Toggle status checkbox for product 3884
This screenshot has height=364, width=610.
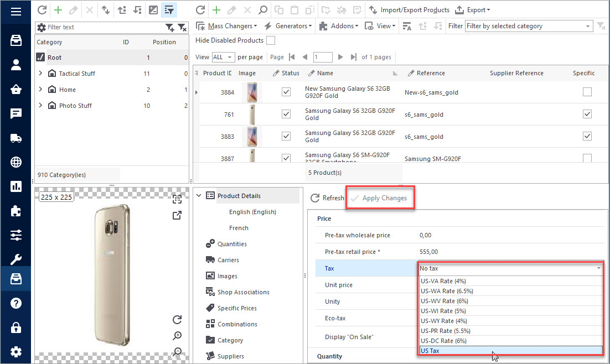pyautogui.click(x=286, y=92)
